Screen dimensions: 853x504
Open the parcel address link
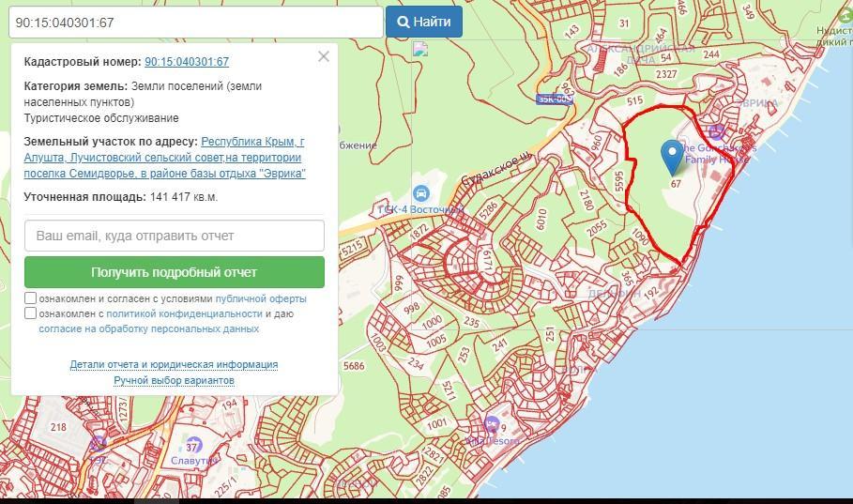[165, 158]
